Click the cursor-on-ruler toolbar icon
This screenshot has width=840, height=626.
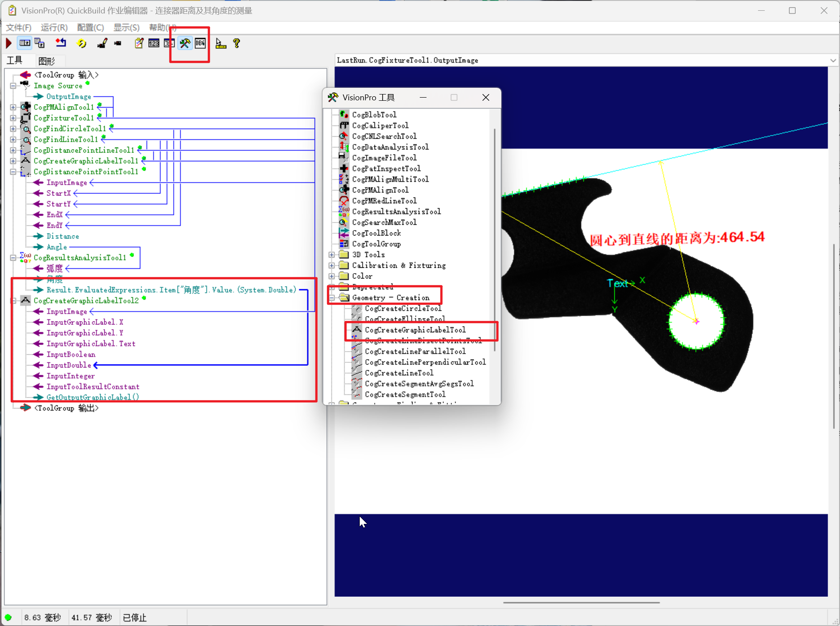221,43
